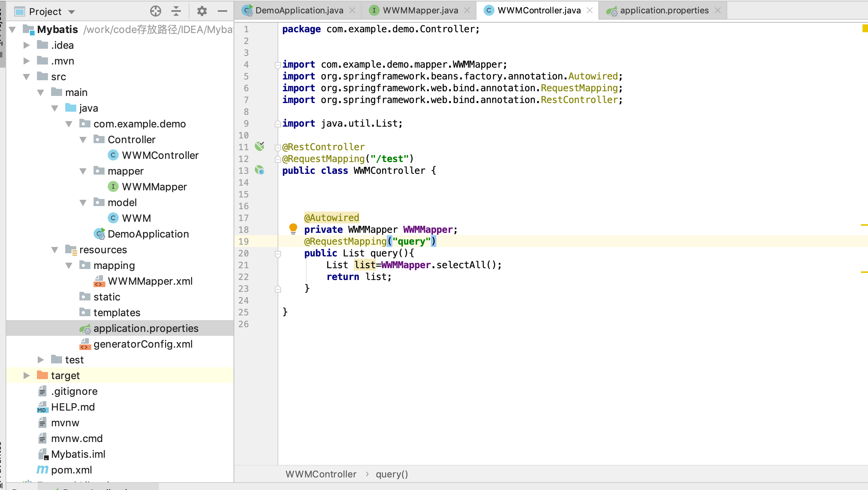Click the yellow inspection indicator at top right

click(865, 28)
